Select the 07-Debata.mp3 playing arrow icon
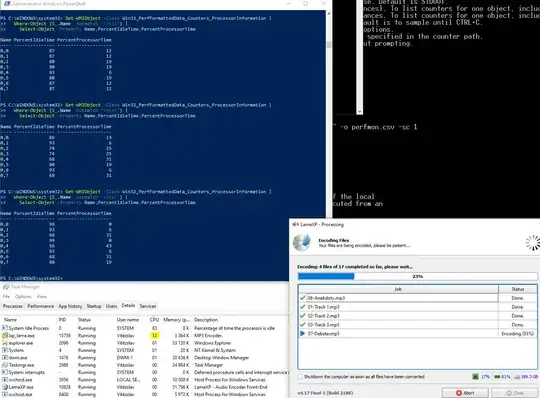Image resolution: width=540 pixels, height=398 pixels. [x=302, y=333]
